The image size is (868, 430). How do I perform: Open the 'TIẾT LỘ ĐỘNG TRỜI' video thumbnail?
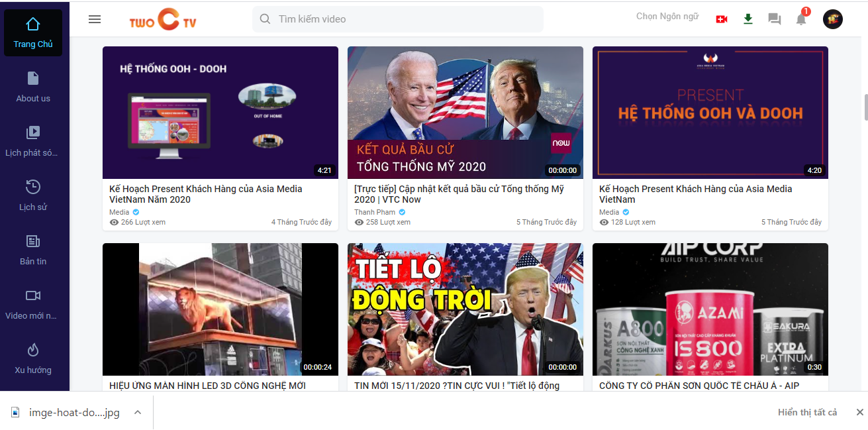(x=465, y=309)
